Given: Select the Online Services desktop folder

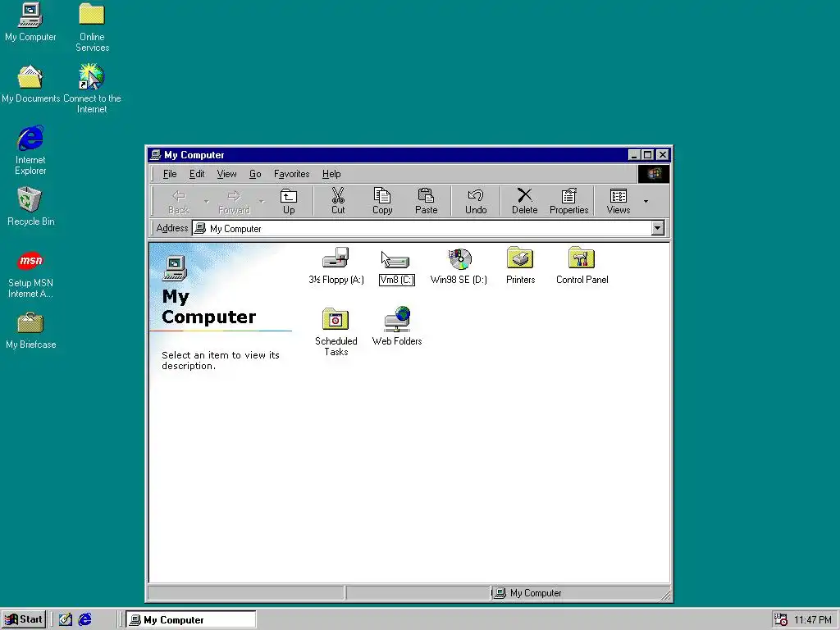Looking at the screenshot, I should coord(92,27).
